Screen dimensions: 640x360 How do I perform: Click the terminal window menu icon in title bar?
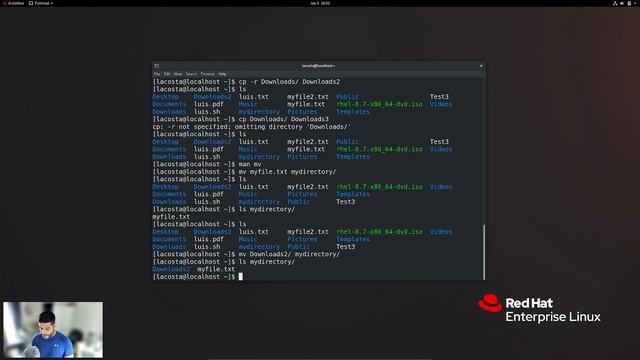click(x=157, y=66)
